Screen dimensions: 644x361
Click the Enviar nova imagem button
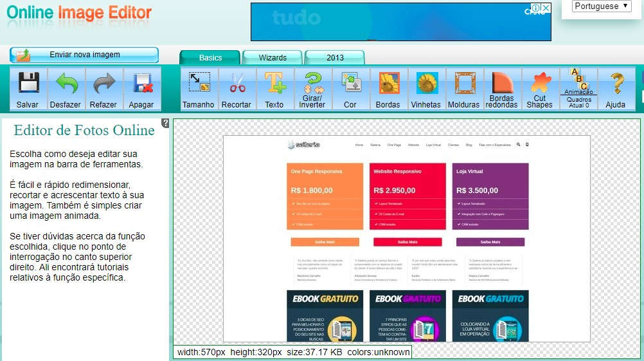pos(84,55)
